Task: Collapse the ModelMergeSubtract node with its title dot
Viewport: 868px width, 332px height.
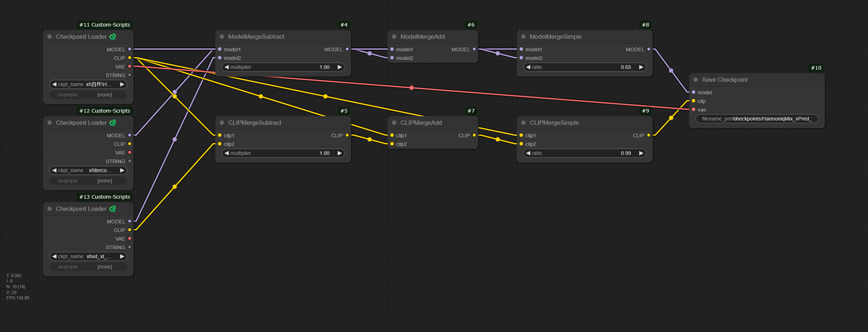Action: coord(222,37)
